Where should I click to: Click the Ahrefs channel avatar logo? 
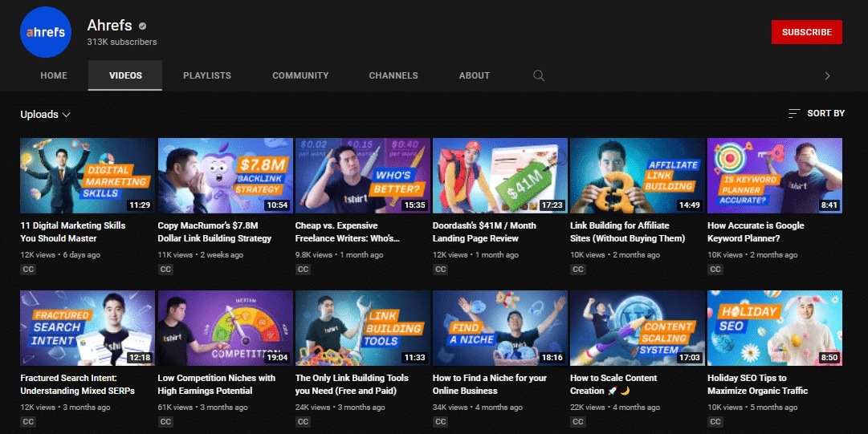coord(46,32)
